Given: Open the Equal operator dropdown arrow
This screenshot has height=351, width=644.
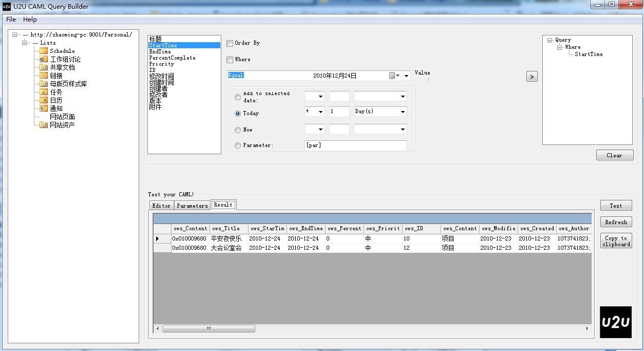Looking at the screenshot, I should pyautogui.click(x=406, y=76).
